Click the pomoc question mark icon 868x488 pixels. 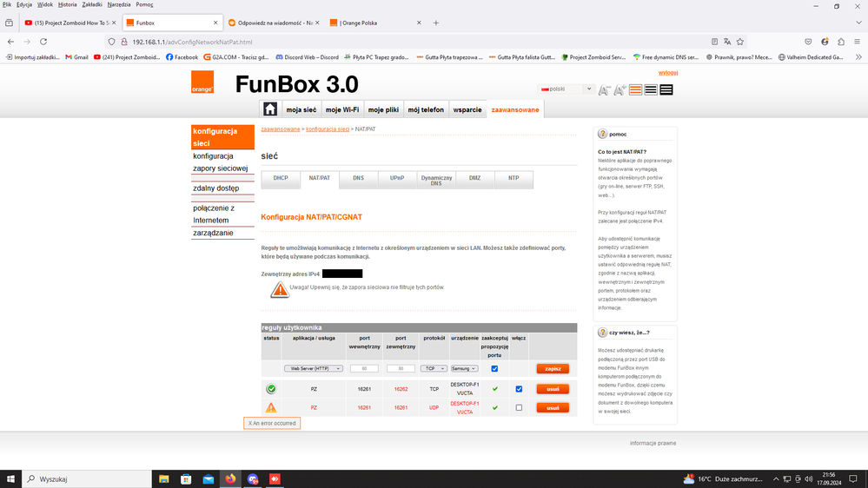pyautogui.click(x=603, y=134)
